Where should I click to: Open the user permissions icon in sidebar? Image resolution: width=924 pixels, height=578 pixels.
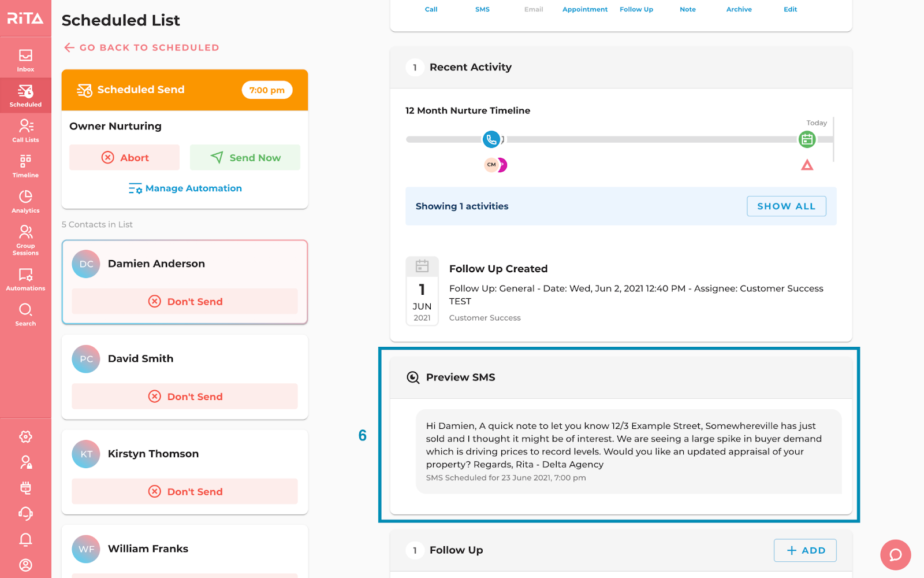pos(25,462)
